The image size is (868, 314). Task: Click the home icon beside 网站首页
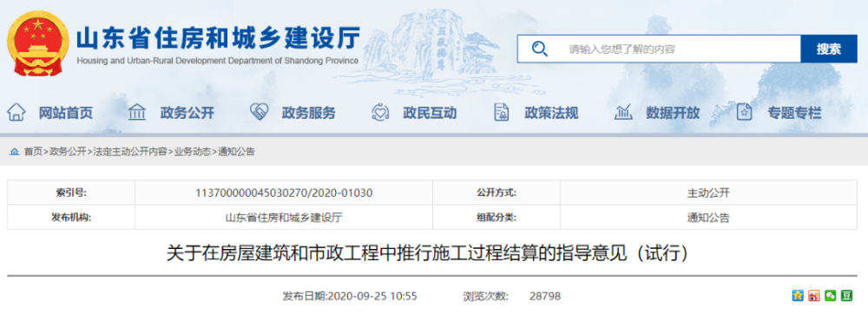tap(16, 112)
